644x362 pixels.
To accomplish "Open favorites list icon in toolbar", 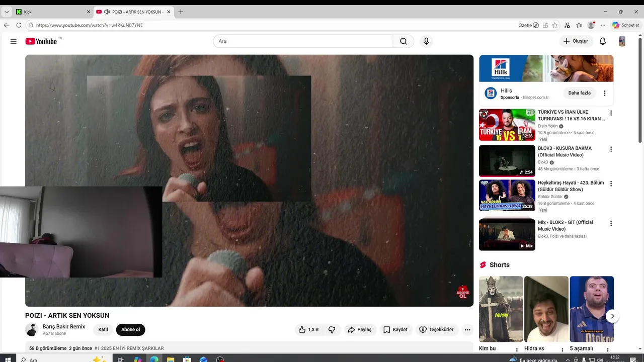I will coord(579,25).
